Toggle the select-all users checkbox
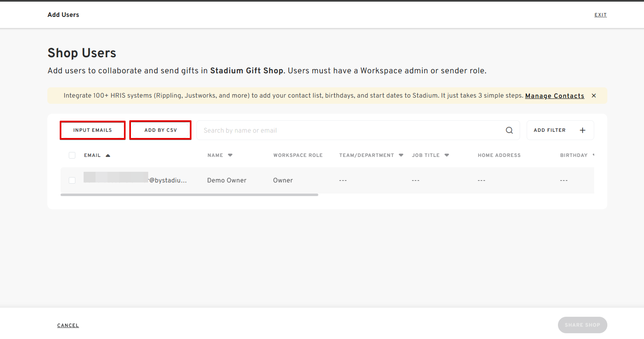 coord(72,155)
